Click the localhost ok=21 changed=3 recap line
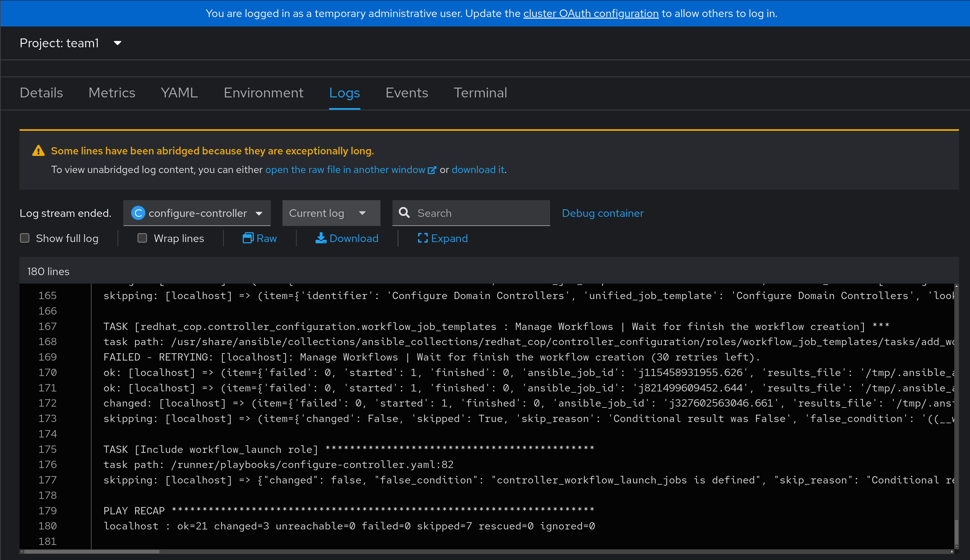The height and width of the screenshot is (560, 970). [x=349, y=526]
